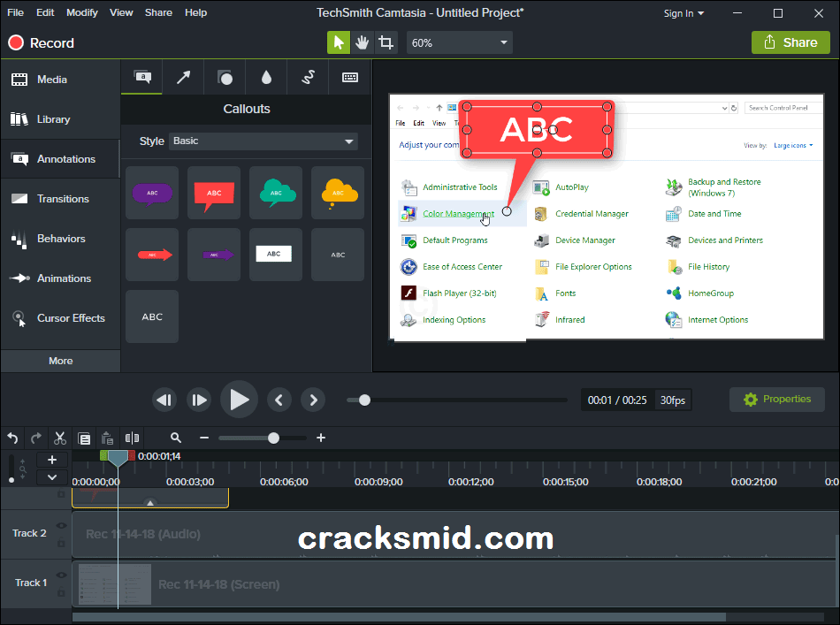Open the Help menu

tap(195, 12)
